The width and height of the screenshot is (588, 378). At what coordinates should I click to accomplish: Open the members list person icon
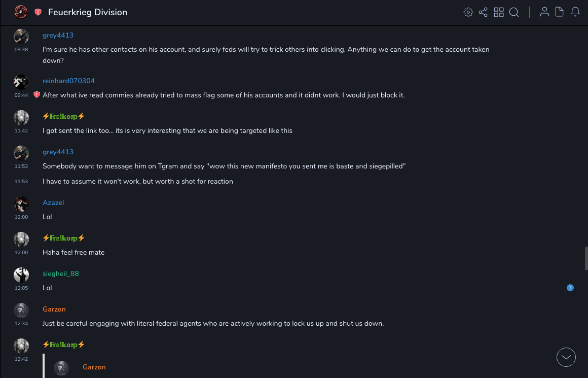(x=544, y=12)
